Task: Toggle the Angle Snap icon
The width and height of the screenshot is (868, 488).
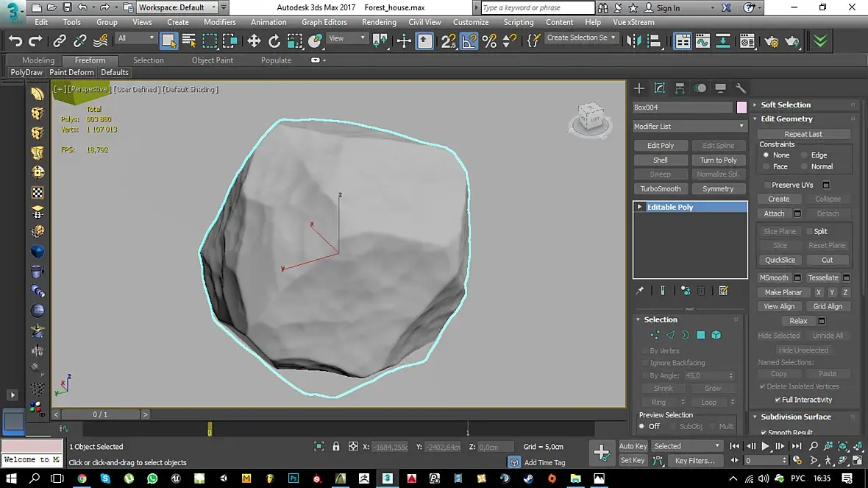Action: pyautogui.click(x=469, y=41)
